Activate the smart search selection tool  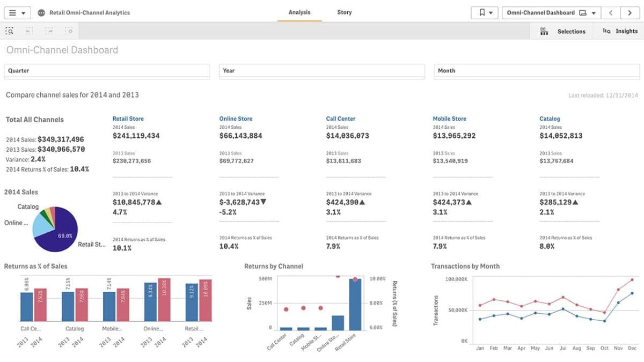pos(10,31)
